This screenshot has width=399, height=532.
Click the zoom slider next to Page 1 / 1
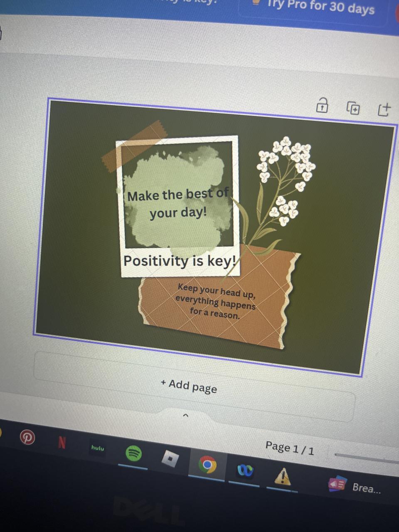(367, 458)
